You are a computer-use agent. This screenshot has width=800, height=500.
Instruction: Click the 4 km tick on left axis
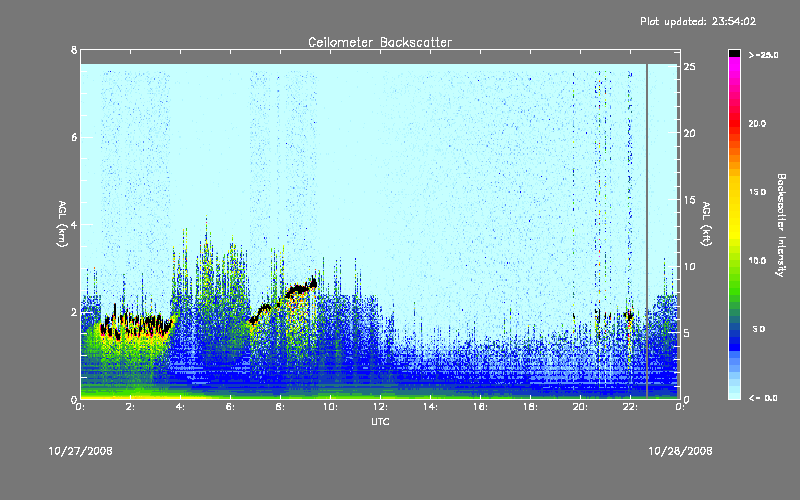(x=74, y=224)
